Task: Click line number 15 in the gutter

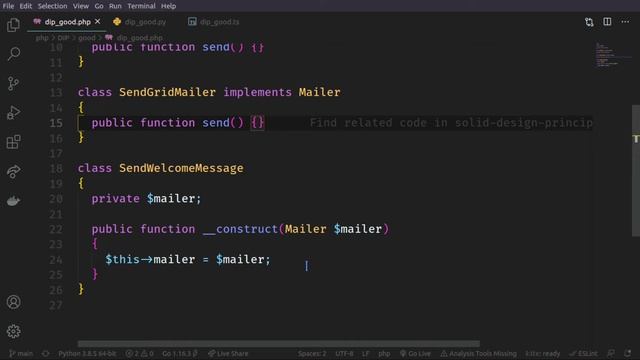Action: [x=56, y=123]
